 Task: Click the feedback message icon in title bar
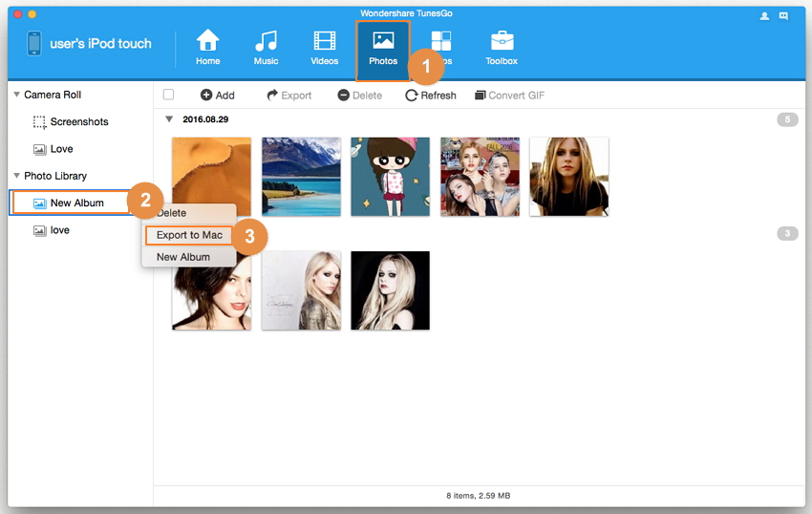pyautogui.click(x=783, y=16)
